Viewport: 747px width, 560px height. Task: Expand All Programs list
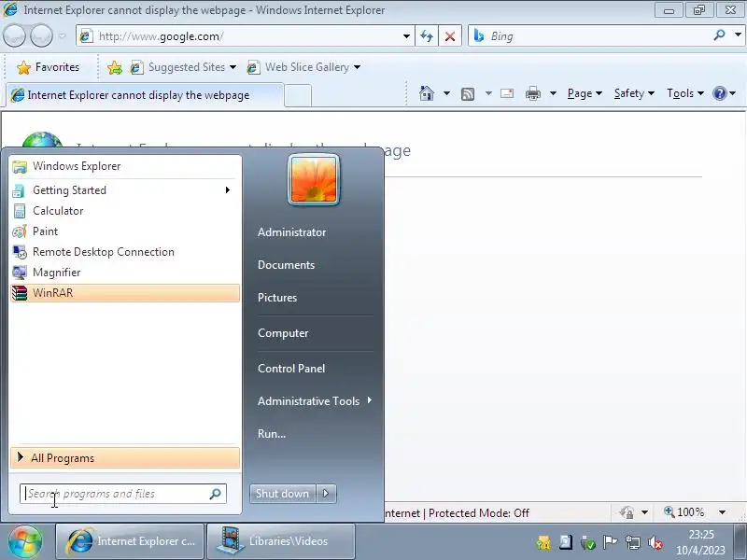coord(125,458)
